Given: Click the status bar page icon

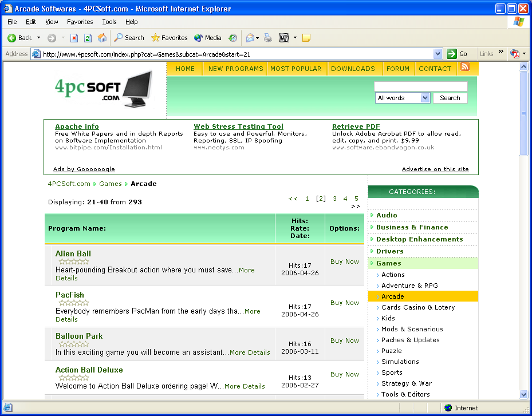Looking at the screenshot, I should tap(8, 407).
